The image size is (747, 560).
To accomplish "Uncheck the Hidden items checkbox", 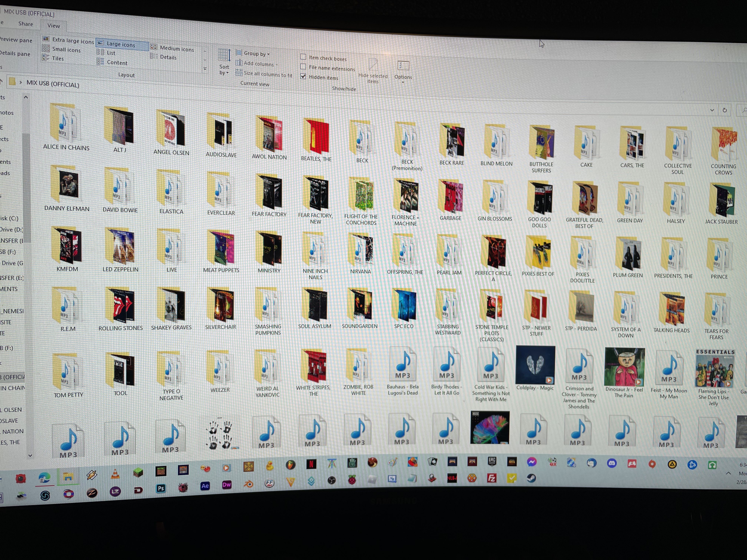I will tap(303, 77).
